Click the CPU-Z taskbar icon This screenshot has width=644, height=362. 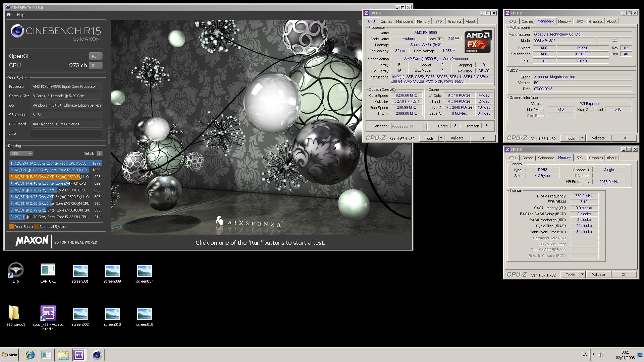pyautogui.click(x=79, y=355)
